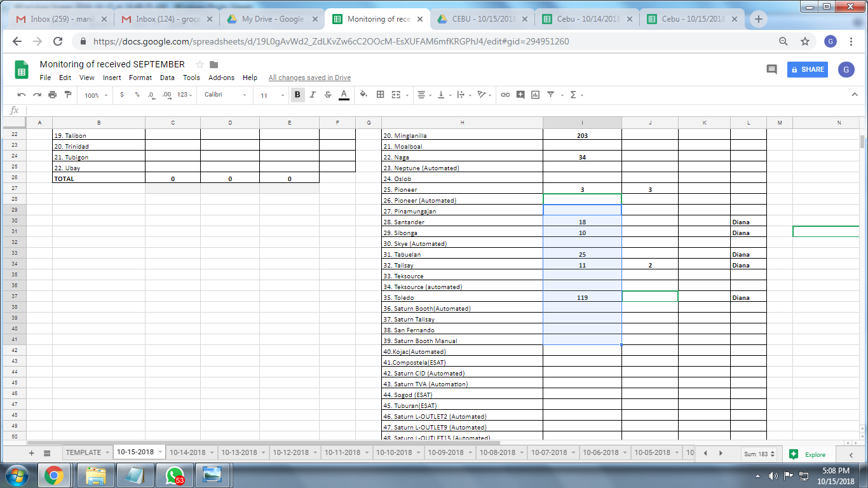This screenshot has width=868, height=488.
Task: Open the Format menu
Action: click(x=140, y=78)
